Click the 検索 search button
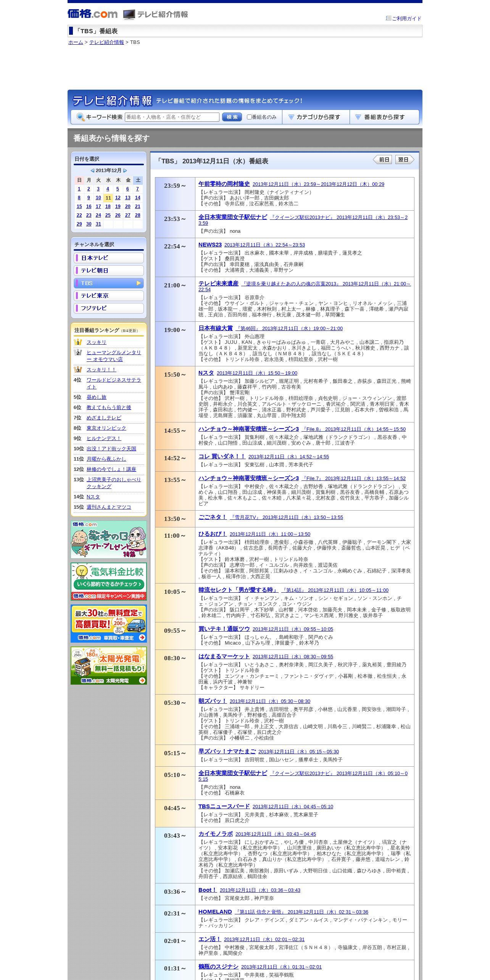The height and width of the screenshot is (980, 490). 232,117
